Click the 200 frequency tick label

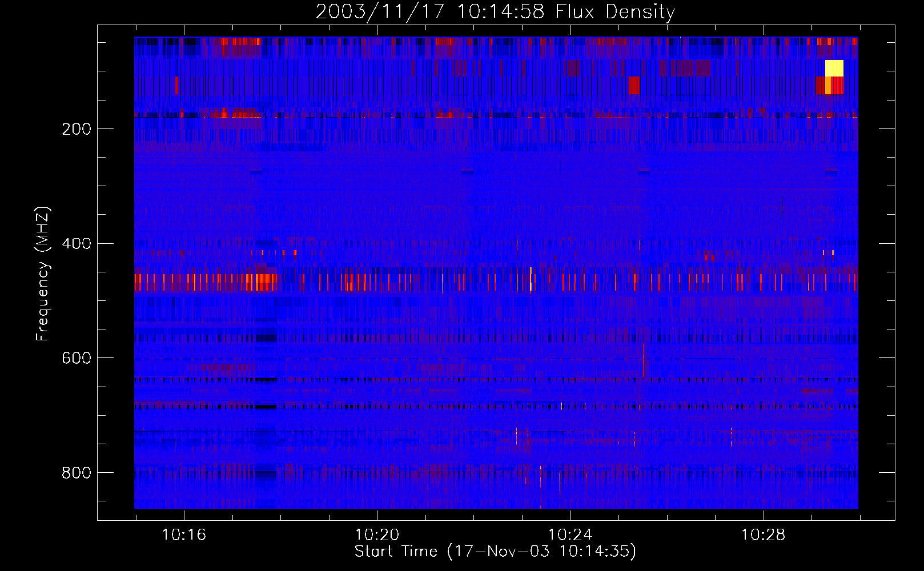(76, 129)
